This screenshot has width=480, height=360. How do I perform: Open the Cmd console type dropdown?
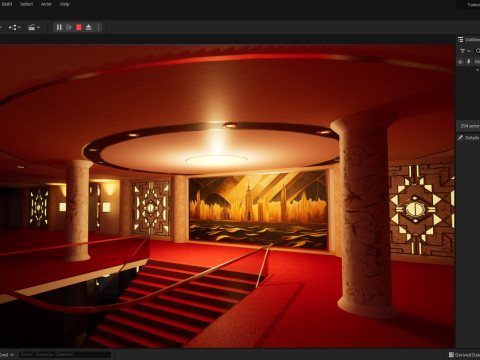click(x=7, y=355)
